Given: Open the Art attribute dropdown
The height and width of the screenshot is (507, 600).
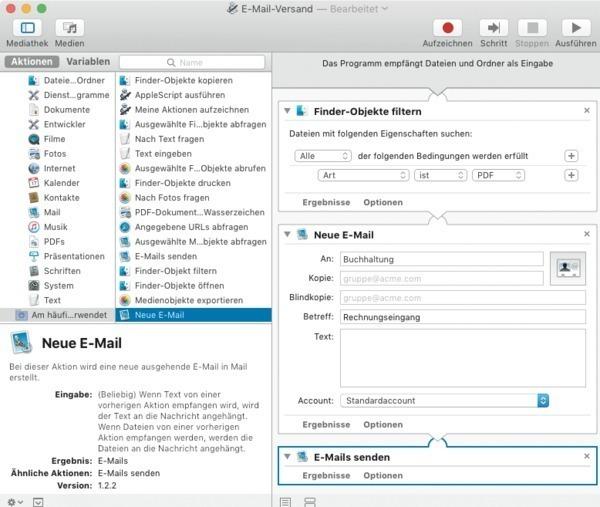Looking at the screenshot, I should 364,175.
